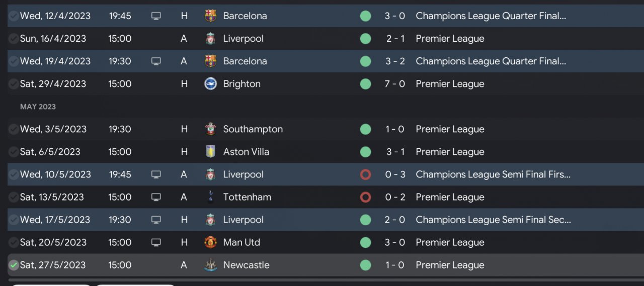Open Champions League Semi Final on 17/5/2023
Viewport: 644px width, 286px height.
tap(493, 220)
